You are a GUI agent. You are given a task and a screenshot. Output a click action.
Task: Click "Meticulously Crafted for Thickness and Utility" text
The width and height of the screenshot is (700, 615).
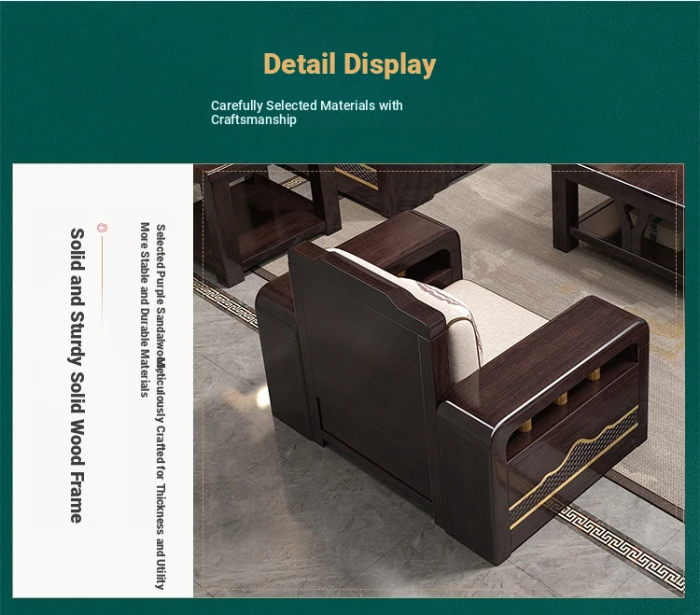[161, 472]
